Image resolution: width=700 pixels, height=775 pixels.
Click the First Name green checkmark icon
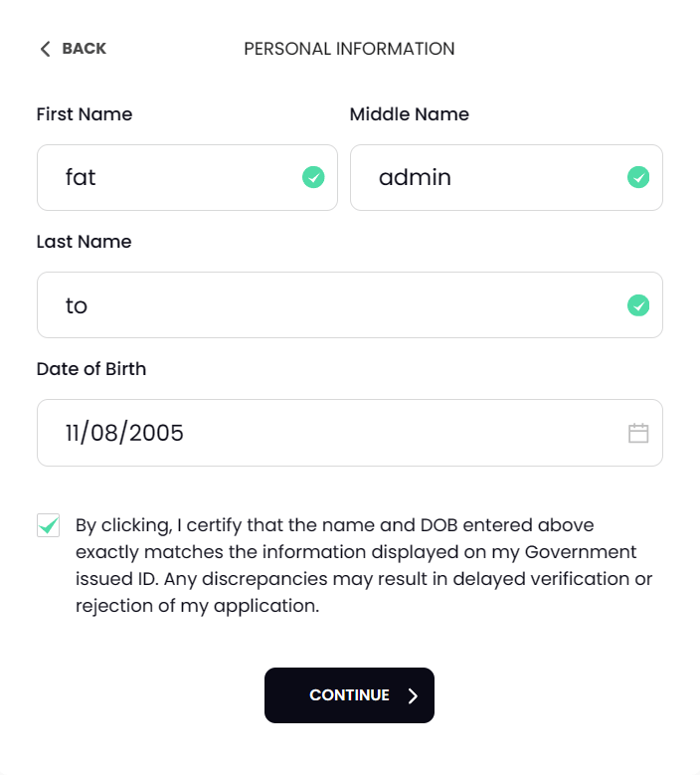[x=313, y=178]
